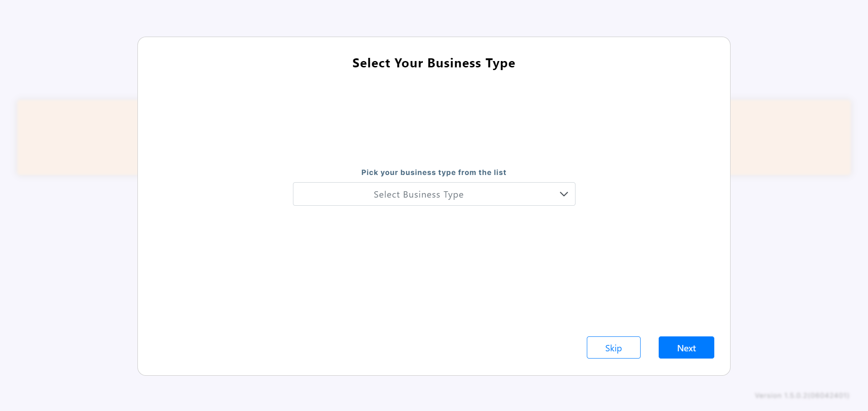
Task: Expand the business type list using the down arrow
Action: pos(563,194)
